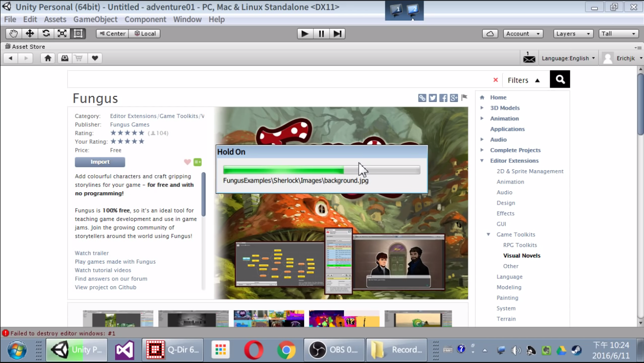Select the Visual Novels subcategory

(521, 256)
